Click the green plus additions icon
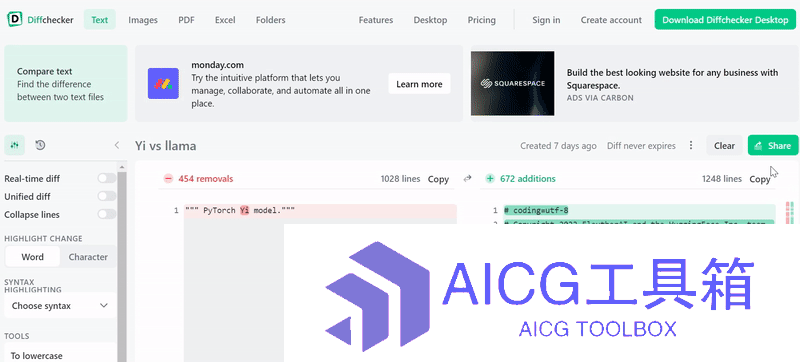The width and height of the screenshot is (800, 362). (490, 178)
